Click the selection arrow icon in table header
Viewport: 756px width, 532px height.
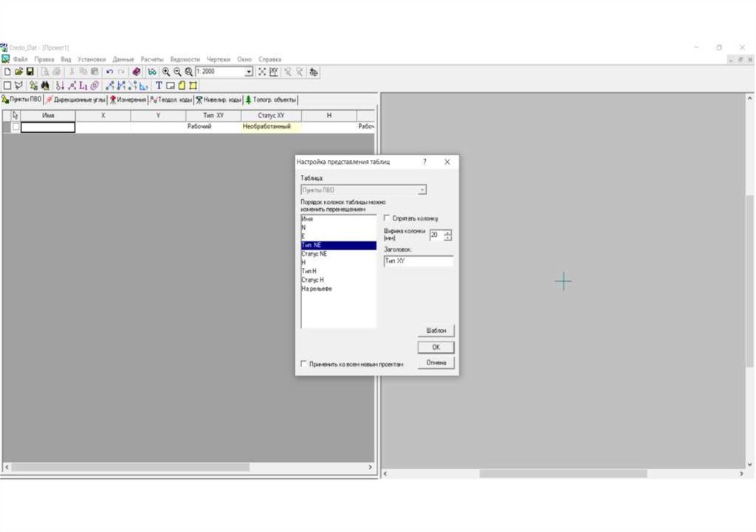[x=15, y=116]
